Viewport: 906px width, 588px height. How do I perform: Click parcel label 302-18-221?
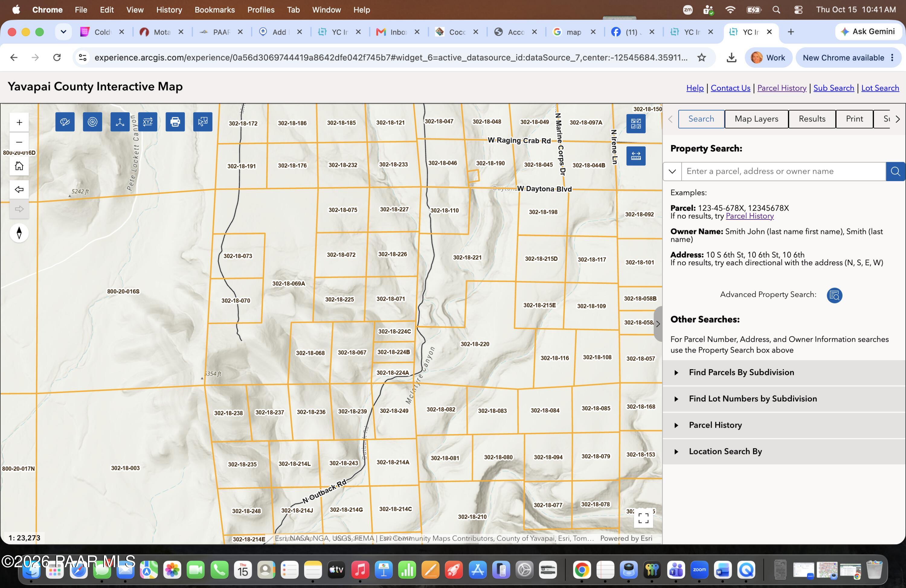(x=467, y=258)
